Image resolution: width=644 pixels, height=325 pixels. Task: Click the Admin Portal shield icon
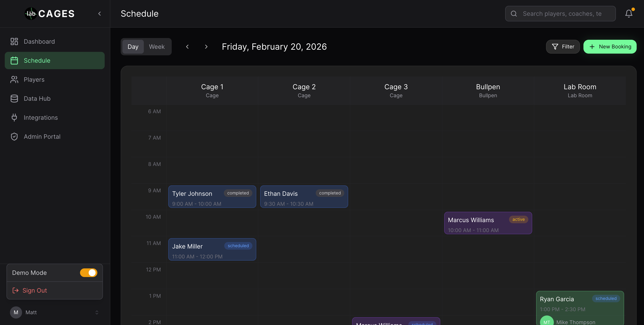[14, 137]
